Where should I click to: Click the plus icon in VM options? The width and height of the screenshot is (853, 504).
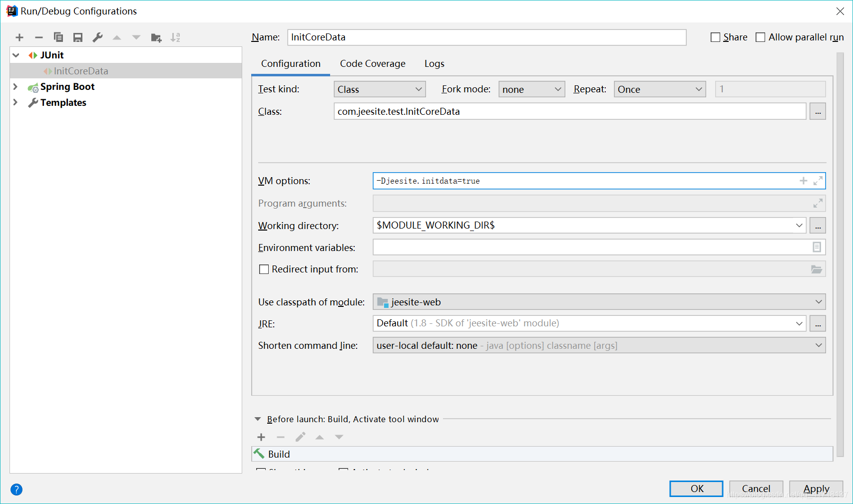pos(804,181)
